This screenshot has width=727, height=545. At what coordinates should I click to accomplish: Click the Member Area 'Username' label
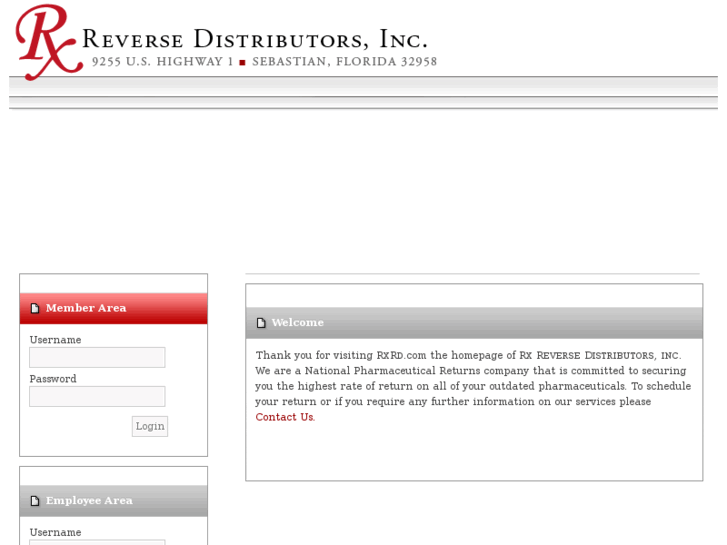click(55, 340)
